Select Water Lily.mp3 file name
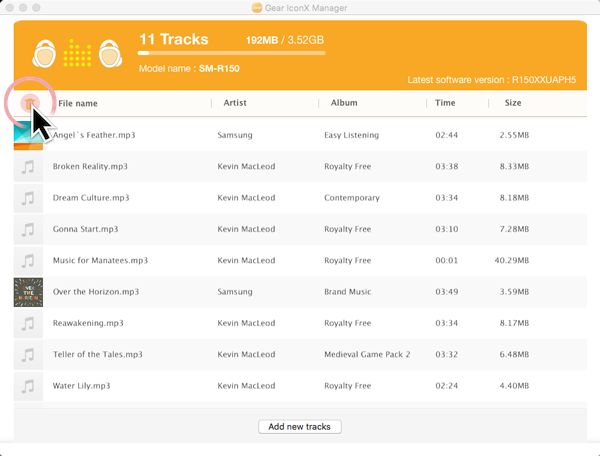The image size is (600, 456). 82,386
